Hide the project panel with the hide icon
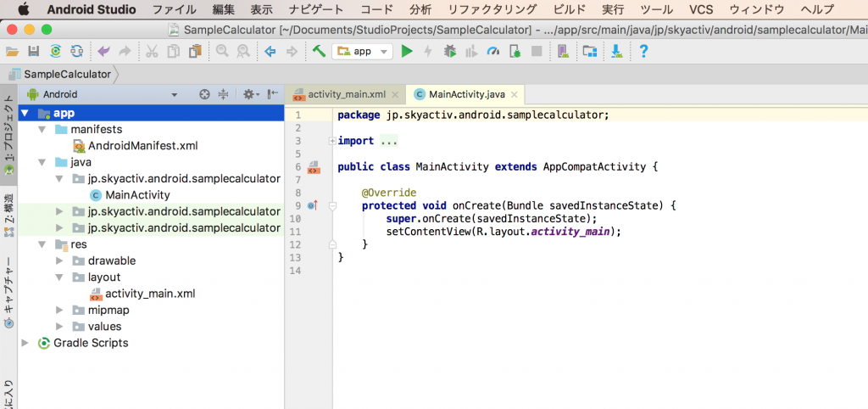The height and width of the screenshot is (409, 868). pos(272,95)
